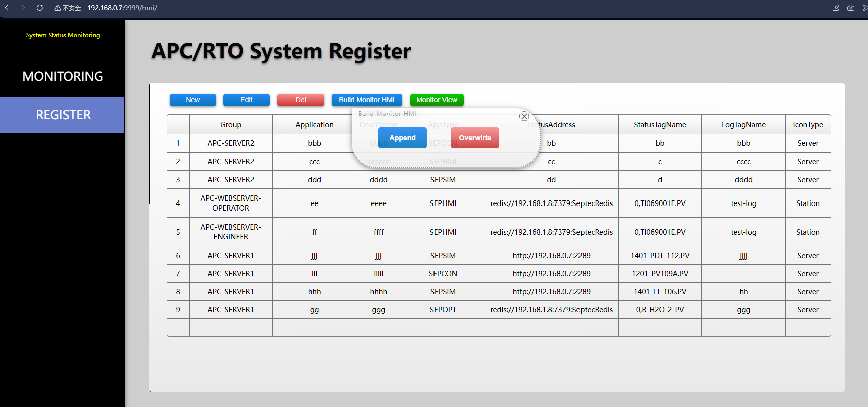
Task: Click the 1401_PDT_112.PV status tag cell
Action: tap(660, 256)
